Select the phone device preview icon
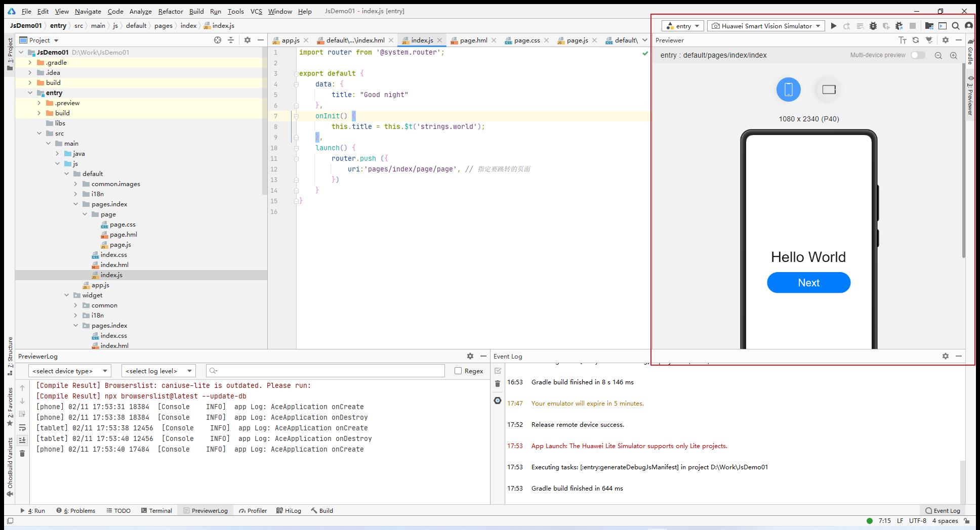 788,90
